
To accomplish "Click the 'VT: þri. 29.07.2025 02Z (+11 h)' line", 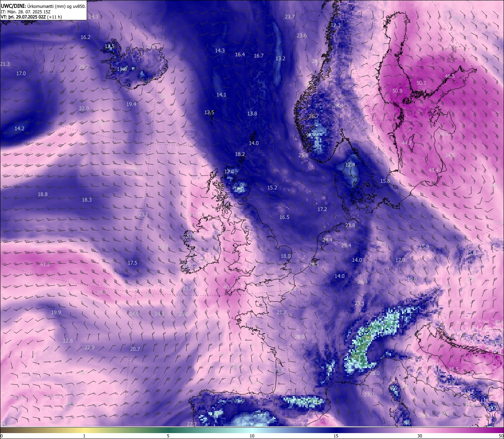I will point(31,17).
